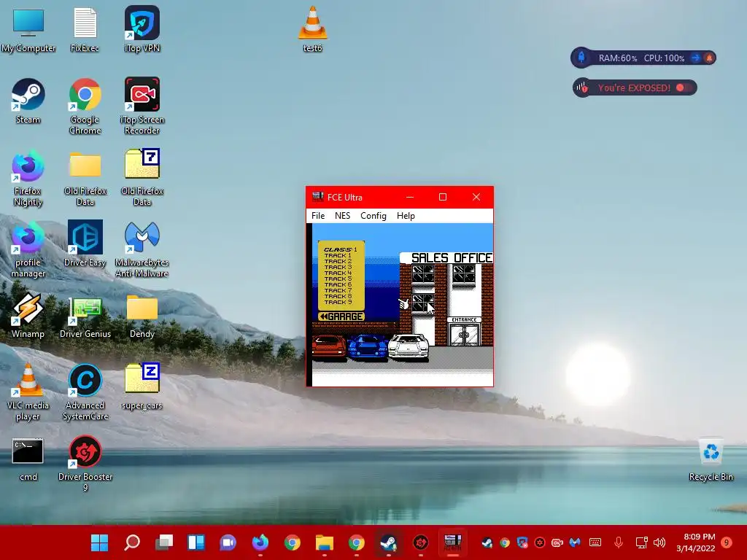Open Driver Booster from the taskbar
The height and width of the screenshot is (560, 747).
pos(421,542)
